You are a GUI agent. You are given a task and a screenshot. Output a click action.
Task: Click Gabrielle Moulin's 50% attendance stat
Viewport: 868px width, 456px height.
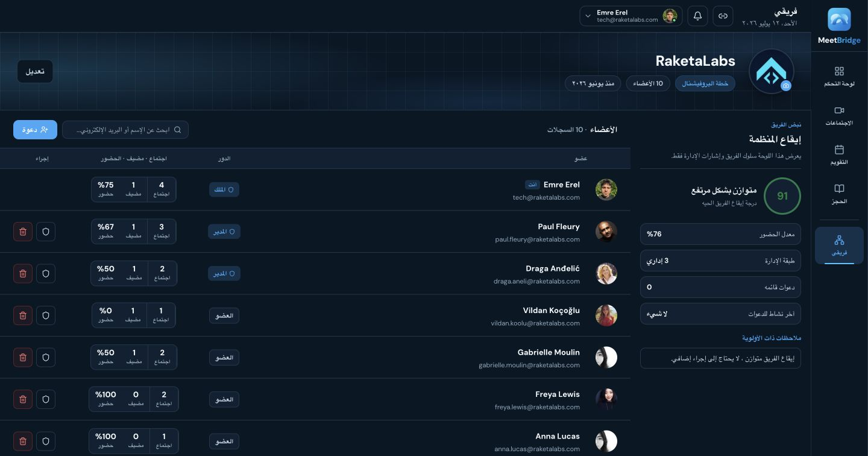tap(105, 356)
